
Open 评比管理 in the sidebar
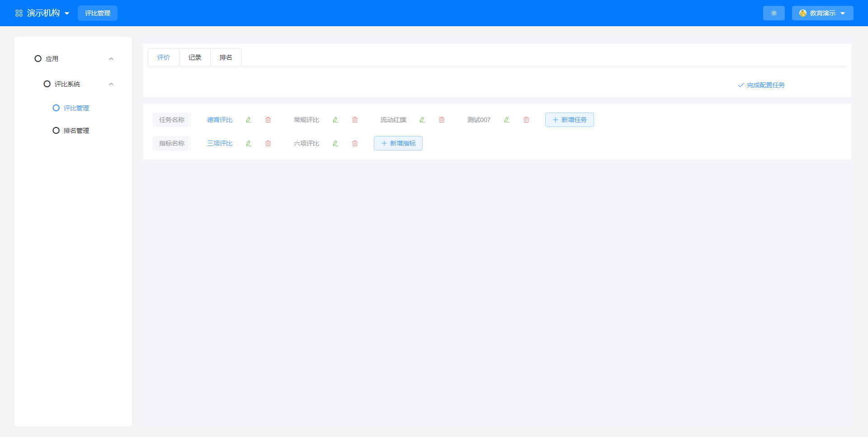click(76, 108)
